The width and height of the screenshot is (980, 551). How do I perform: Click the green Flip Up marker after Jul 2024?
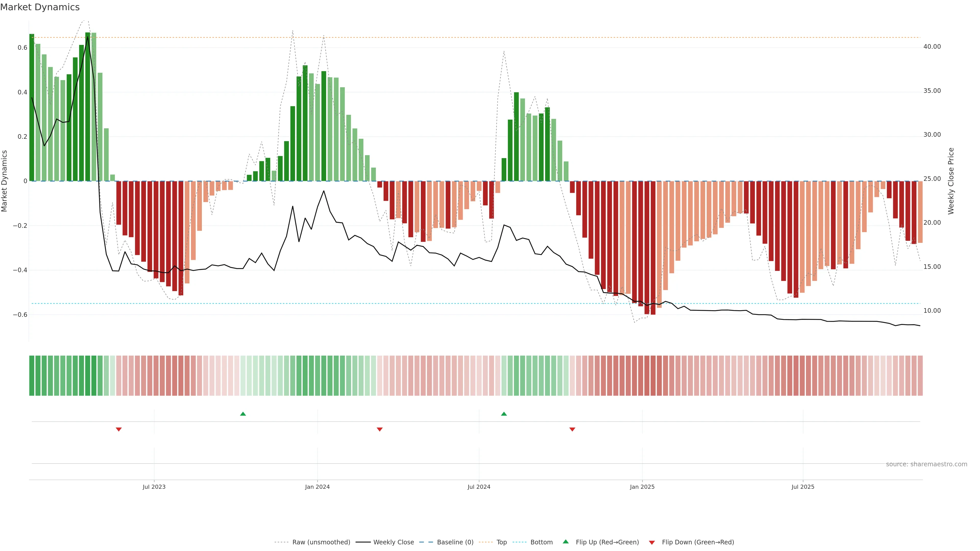pos(504,414)
